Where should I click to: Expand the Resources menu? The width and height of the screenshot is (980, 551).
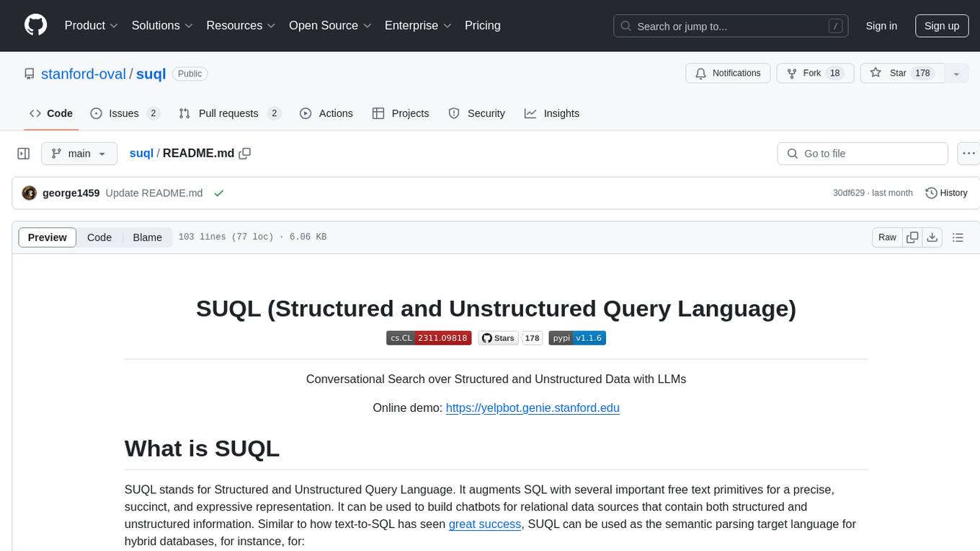[241, 25]
